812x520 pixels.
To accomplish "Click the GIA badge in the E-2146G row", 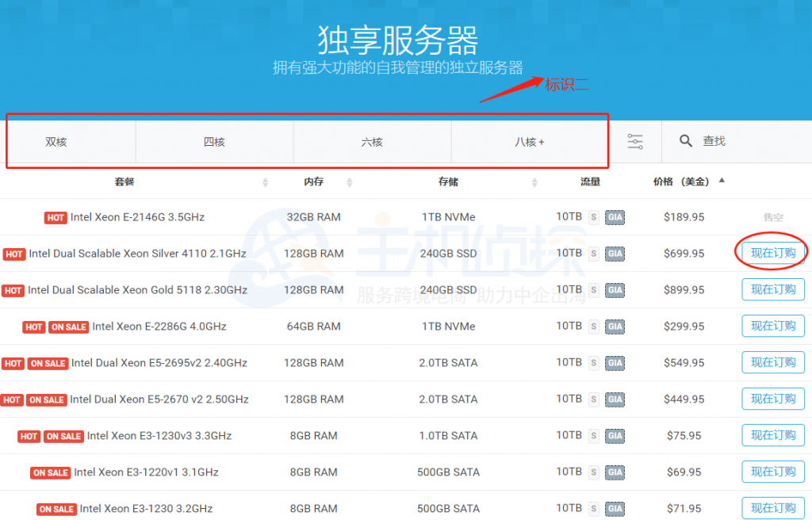I will click(x=615, y=217).
